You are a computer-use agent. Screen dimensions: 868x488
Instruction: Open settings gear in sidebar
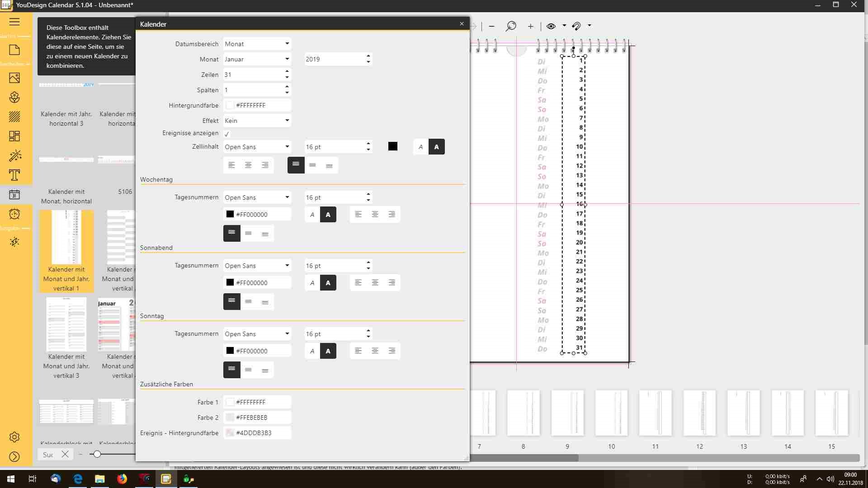click(14, 437)
